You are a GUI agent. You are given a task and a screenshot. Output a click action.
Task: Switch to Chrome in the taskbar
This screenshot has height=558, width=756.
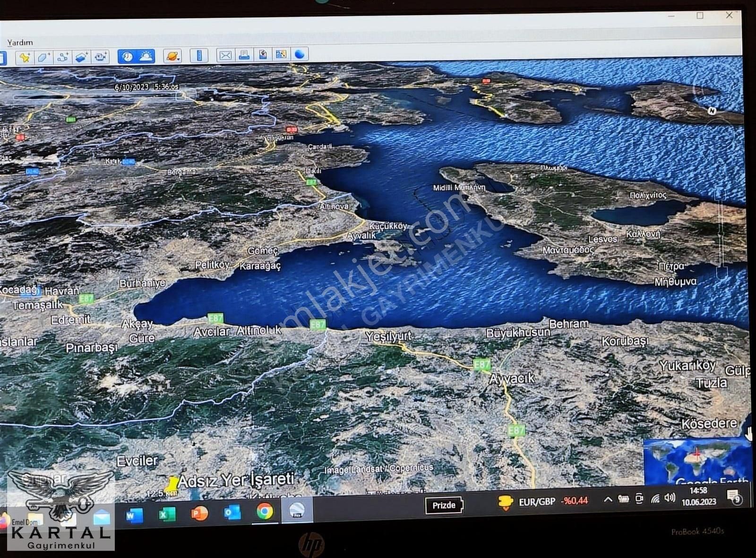pos(265,511)
